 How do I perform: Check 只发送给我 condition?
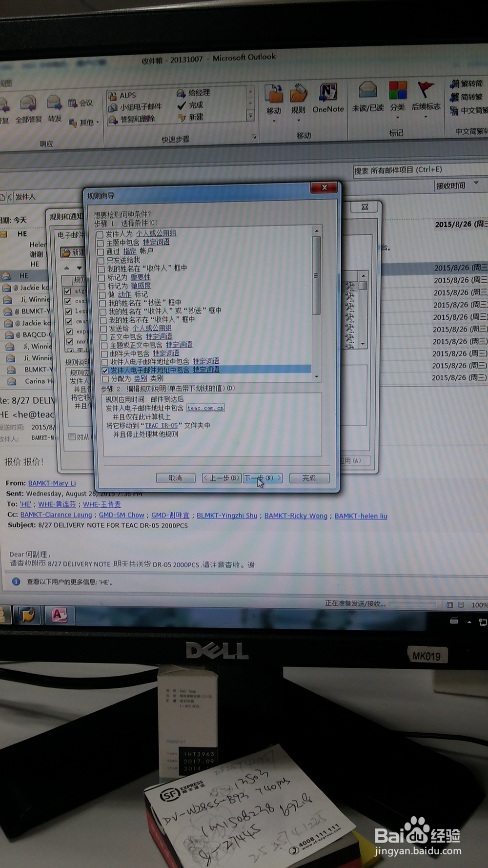pyautogui.click(x=101, y=261)
